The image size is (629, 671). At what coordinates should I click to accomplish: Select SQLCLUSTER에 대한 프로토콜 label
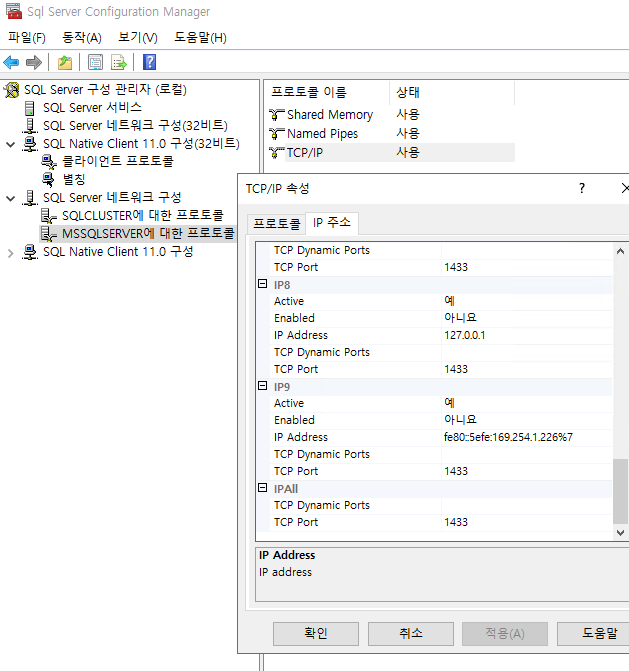(x=143, y=216)
